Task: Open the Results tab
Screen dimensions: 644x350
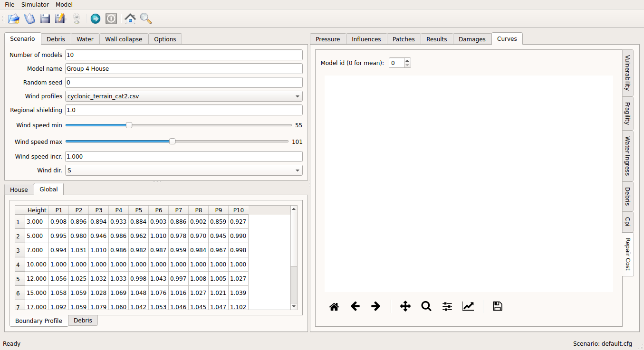Action: [x=437, y=39]
